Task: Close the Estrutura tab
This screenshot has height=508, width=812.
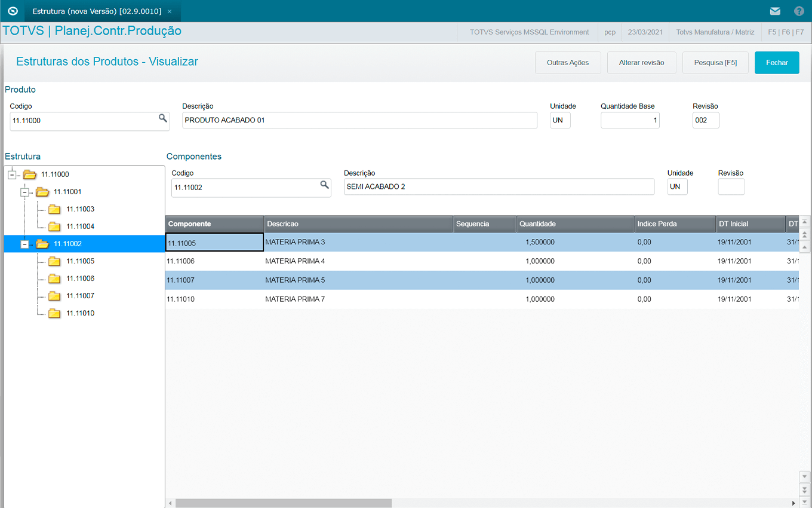Action: tap(170, 11)
